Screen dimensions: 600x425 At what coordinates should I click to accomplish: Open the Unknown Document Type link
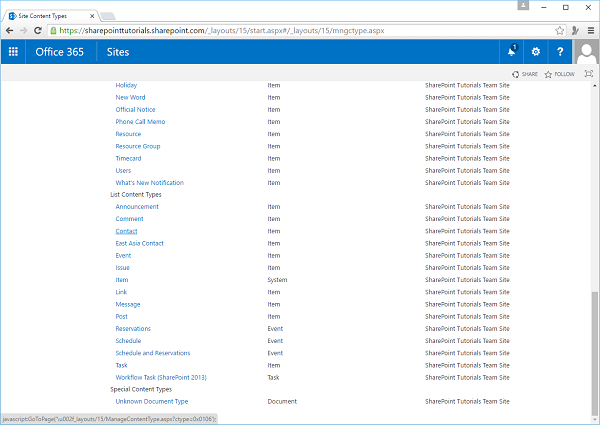click(x=152, y=401)
